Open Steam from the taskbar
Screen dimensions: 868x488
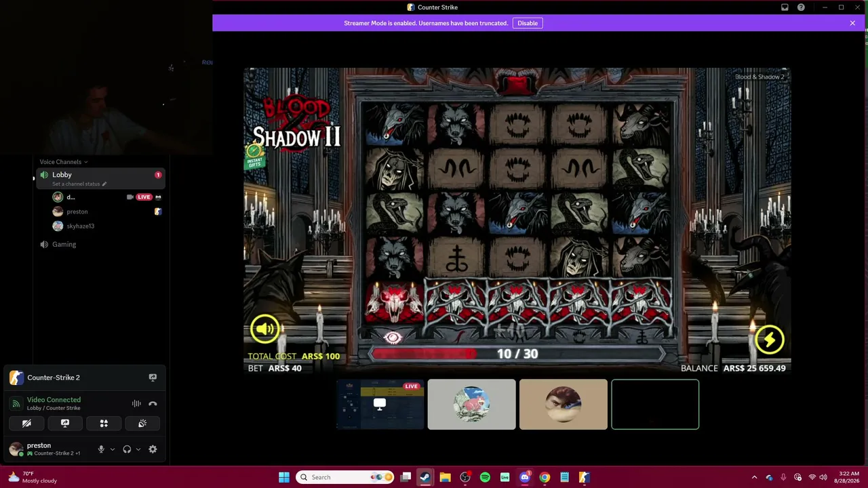(x=425, y=477)
